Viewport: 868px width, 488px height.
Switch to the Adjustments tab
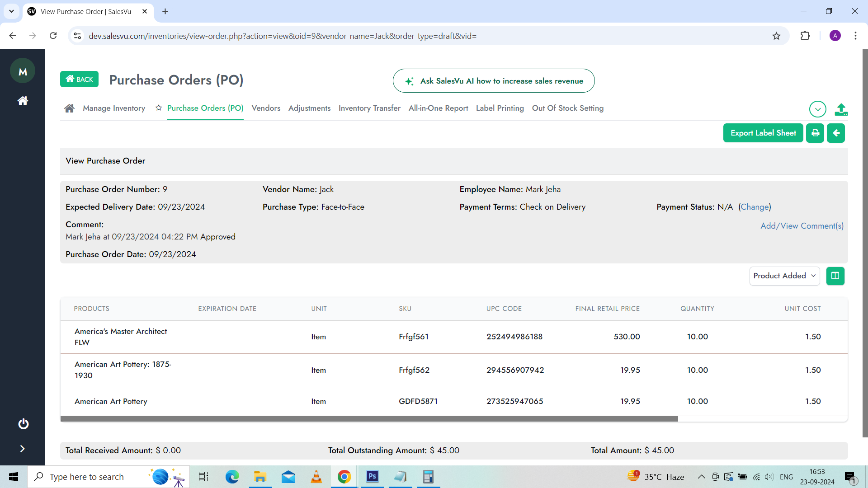click(309, 108)
